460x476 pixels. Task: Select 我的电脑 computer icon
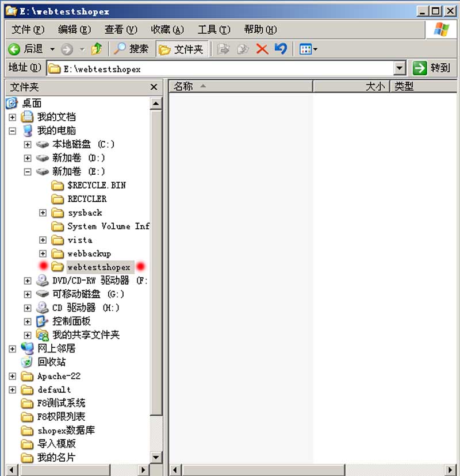pos(28,130)
